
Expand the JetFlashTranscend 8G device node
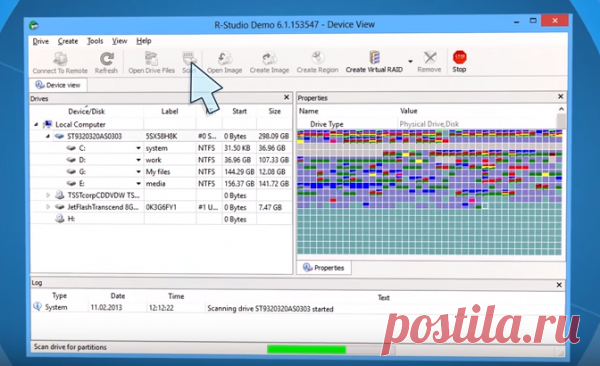[x=48, y=207]
